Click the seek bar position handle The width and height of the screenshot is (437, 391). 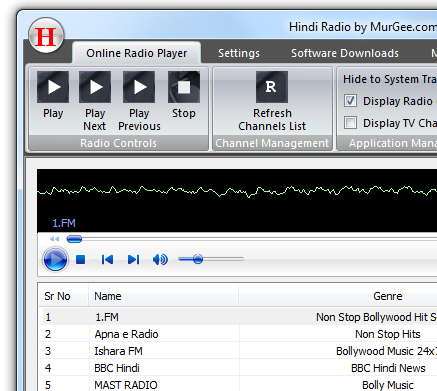(74, 239)
